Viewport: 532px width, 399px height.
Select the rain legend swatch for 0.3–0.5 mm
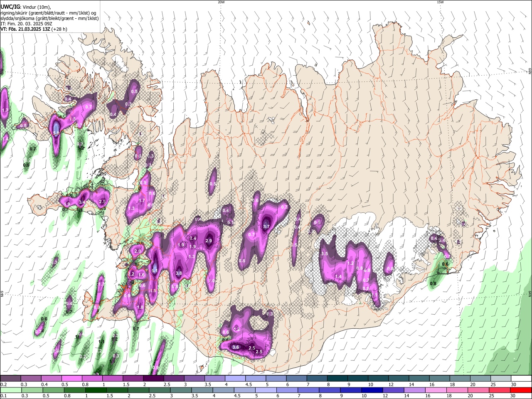pos(32,390)
